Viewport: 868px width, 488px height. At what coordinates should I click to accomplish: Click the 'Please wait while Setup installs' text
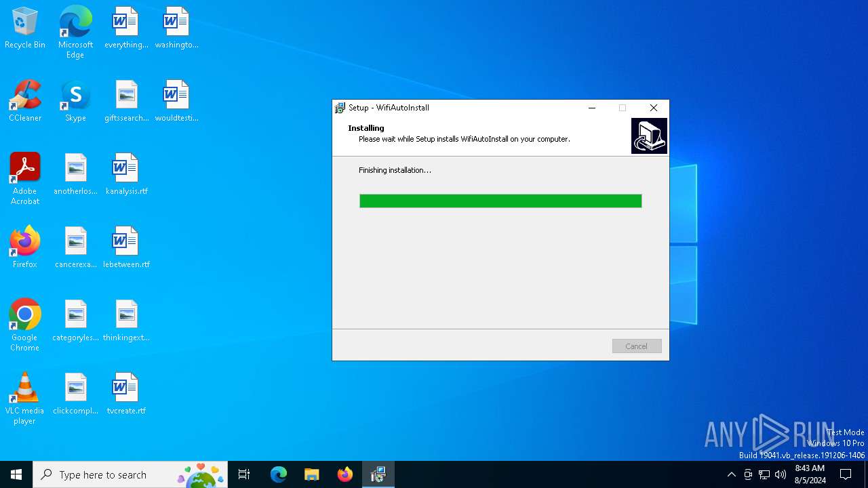pyautogui.click(x=465, y=139)
